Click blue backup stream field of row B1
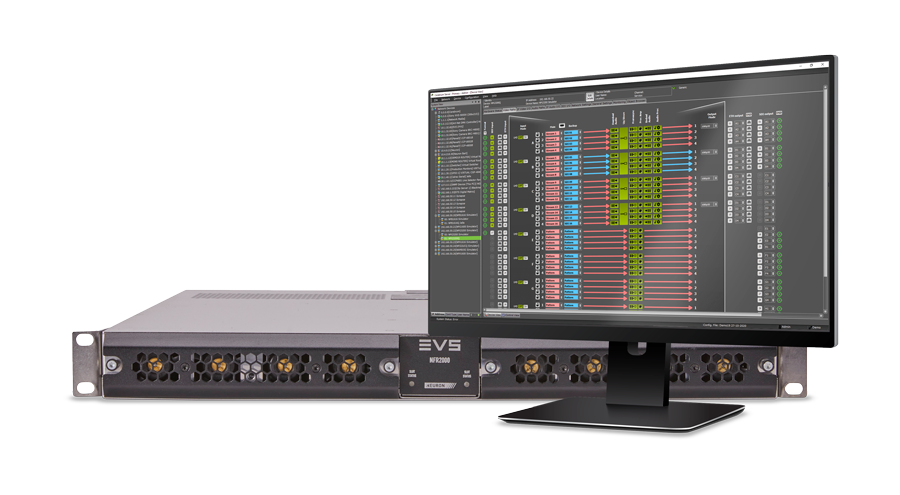This screenshot has width=900, height=495. tap(571, 157)
